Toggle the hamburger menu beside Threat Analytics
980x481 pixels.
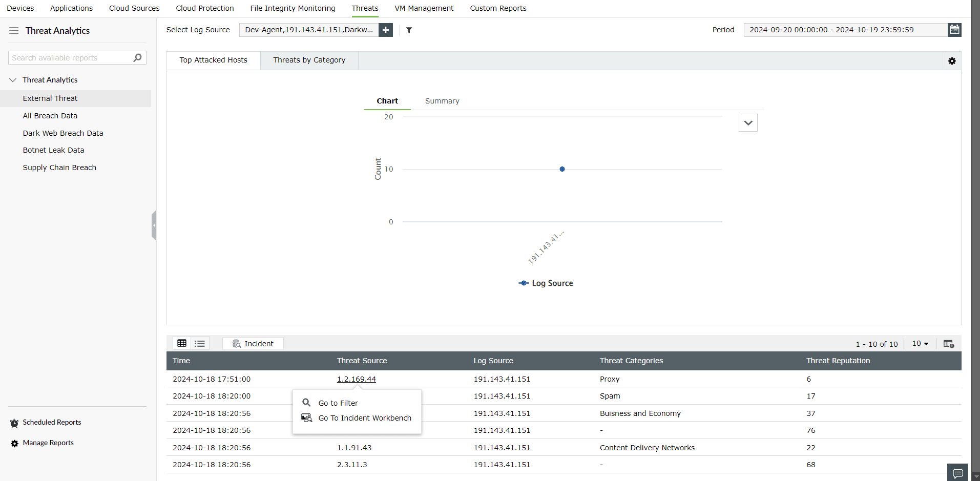[x=14, y=31]
